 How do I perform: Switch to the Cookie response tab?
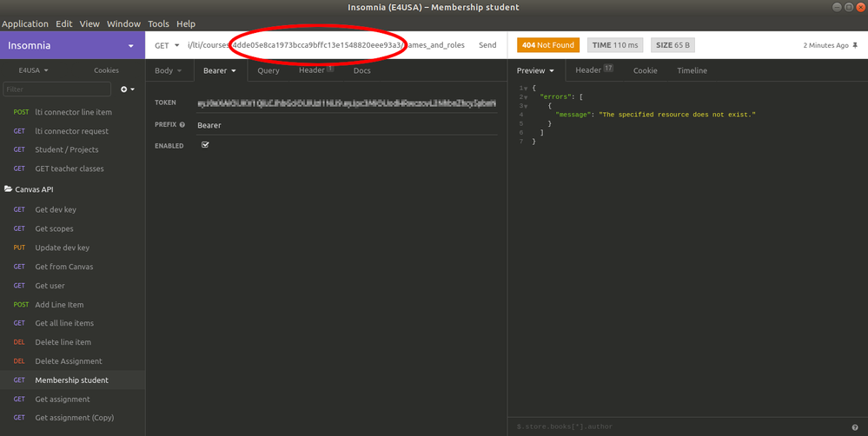tap(646, 71)
